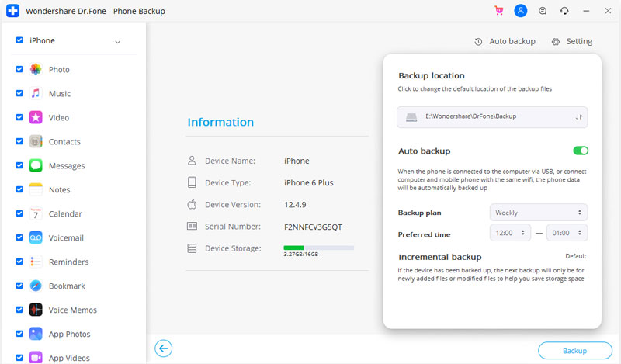This screenshot has height=364, width=621.
Task: Click the 3.27GB/16GB storage text
Action: click(301, 255)
